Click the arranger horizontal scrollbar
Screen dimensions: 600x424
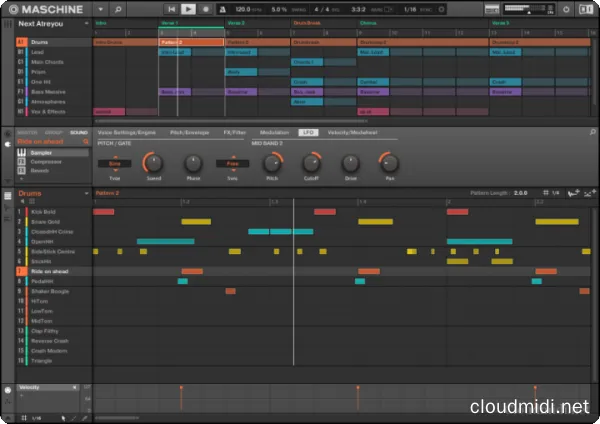click(x=231, y=121)
